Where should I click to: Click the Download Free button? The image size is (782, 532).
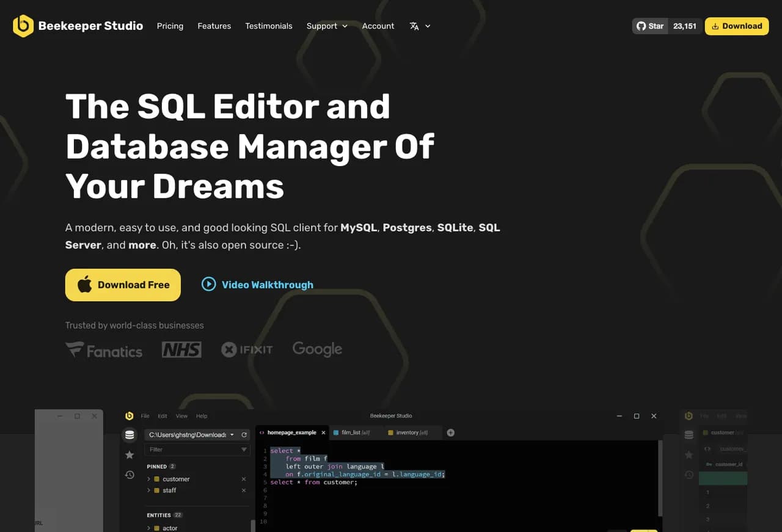[x=123, y=285]
